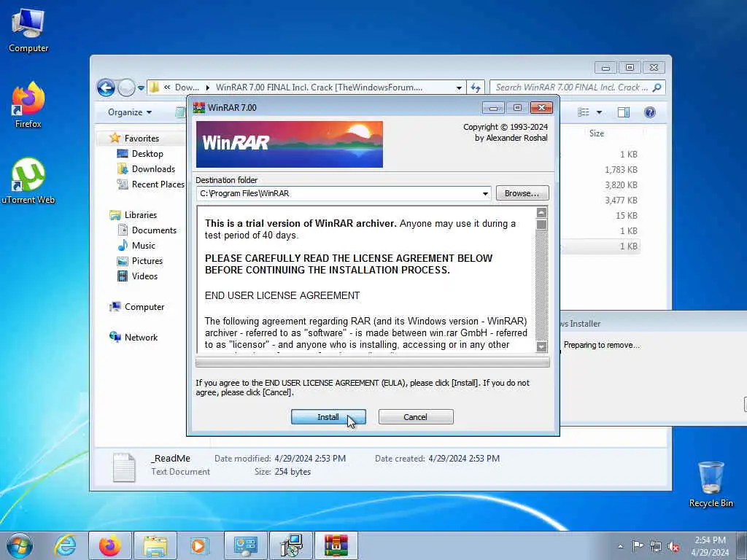The image size is (747, 560).
Task: Click the Action Center flag tray icon
Action: click(637, 546)
